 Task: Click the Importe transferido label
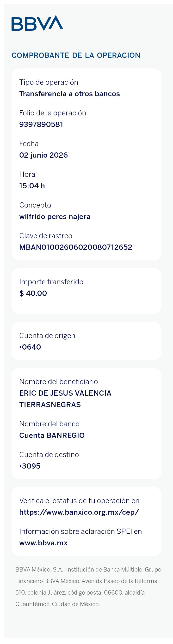point(51,282)
